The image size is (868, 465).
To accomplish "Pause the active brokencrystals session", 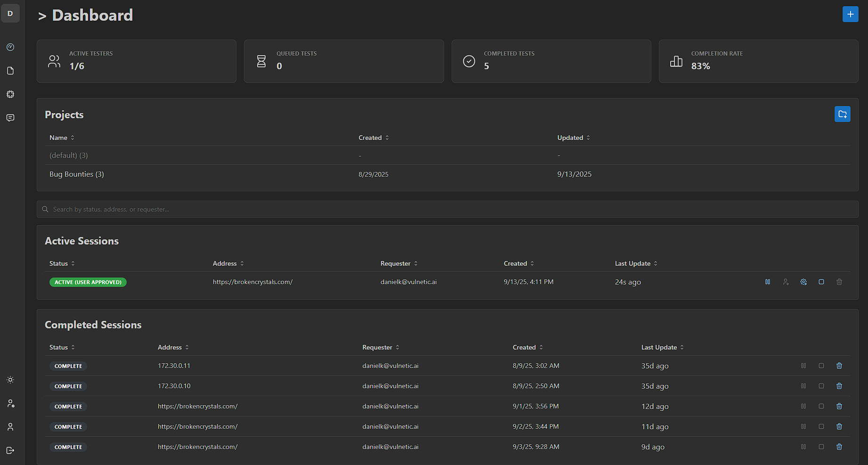I will click(768, 282).
